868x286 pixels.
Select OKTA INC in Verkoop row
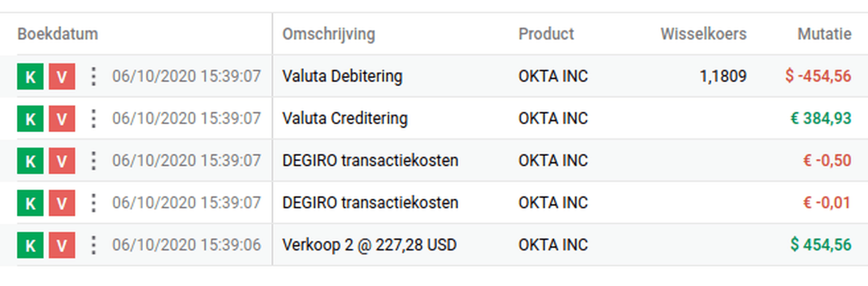(553, 245)
